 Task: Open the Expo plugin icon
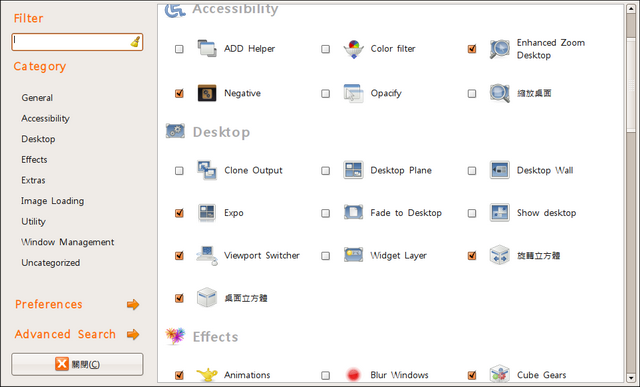(207, 213)
